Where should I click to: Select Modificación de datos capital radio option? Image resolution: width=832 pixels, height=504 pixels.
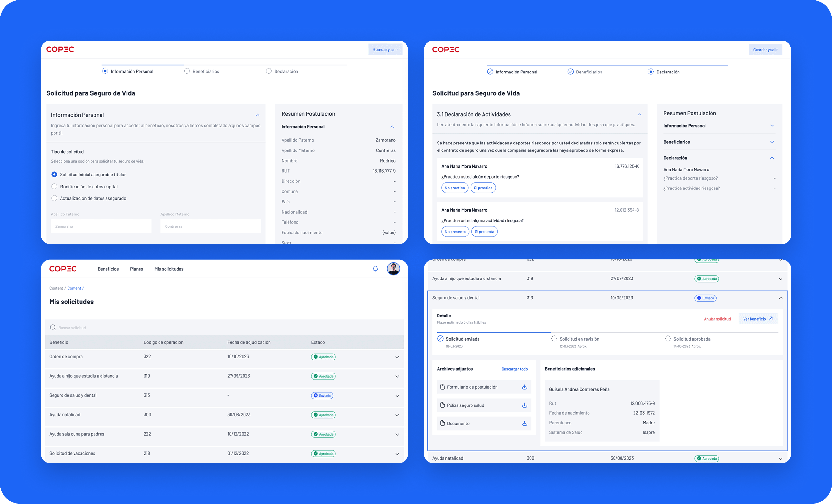coord(54,187)
